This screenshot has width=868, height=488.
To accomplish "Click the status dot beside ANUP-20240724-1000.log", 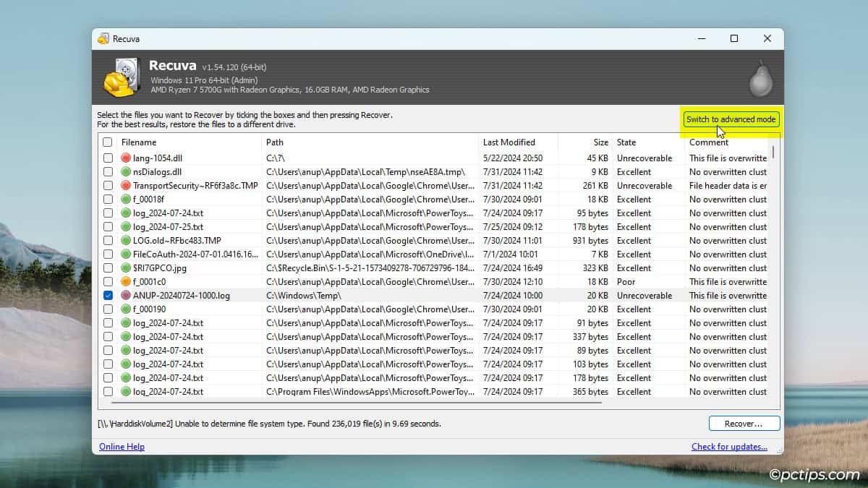I will click(126, 296).
